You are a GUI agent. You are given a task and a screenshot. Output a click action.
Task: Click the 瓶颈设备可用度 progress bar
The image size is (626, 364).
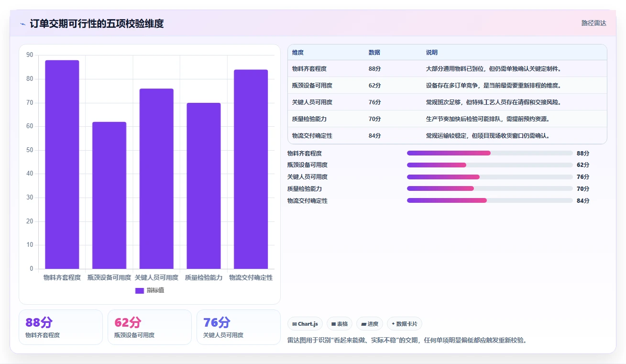[x=490, y=165]
